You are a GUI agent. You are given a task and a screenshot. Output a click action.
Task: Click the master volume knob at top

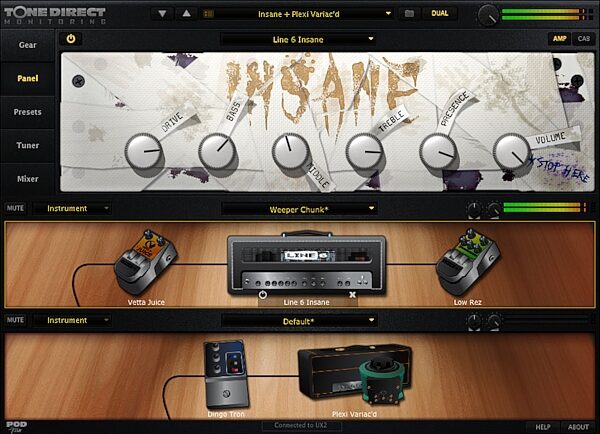click(x=488, y=15)
